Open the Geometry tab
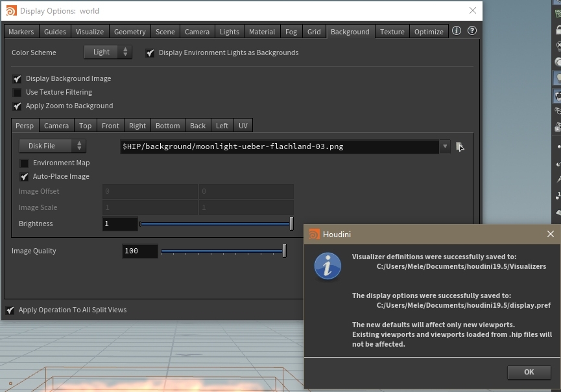 pyautogui.click(x=130, y=32)
